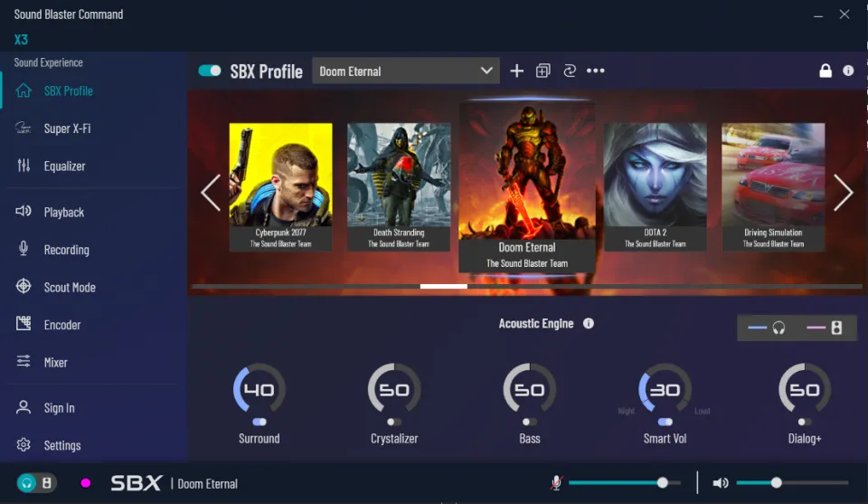Click the info icon next to the lock
The width and height of the screenshot is (868, 504).
[848, 71]
